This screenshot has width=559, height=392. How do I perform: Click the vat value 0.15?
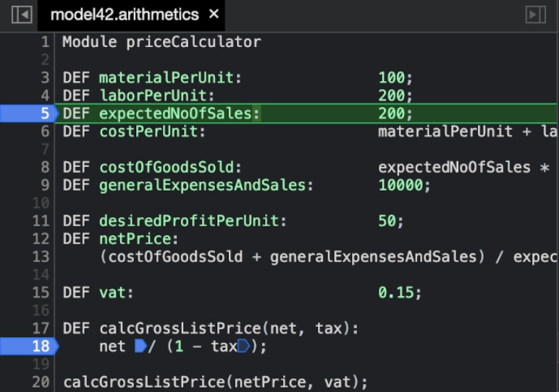pyautogui.click(x=396, y=293)
